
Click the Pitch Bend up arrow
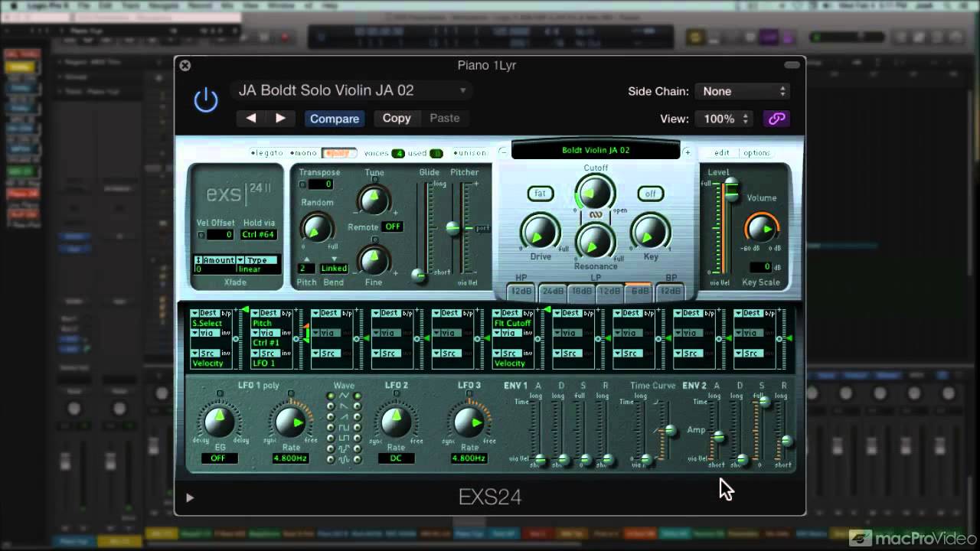(x=306, y=259)
